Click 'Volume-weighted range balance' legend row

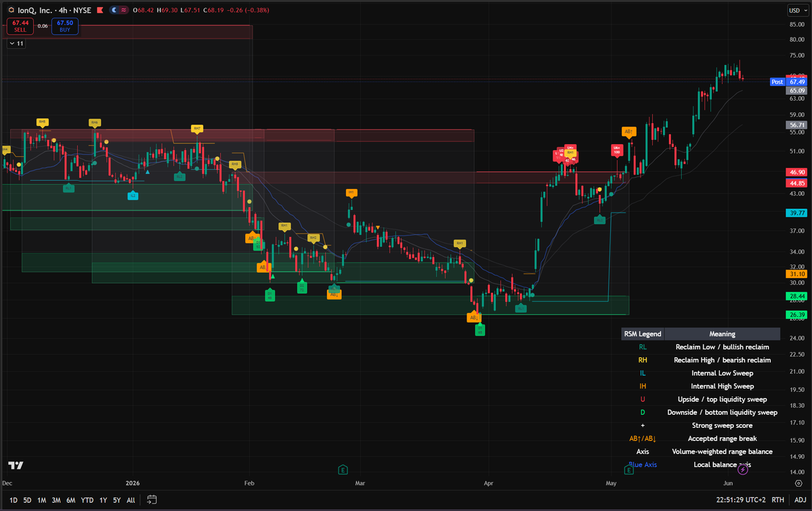point(701,451)
